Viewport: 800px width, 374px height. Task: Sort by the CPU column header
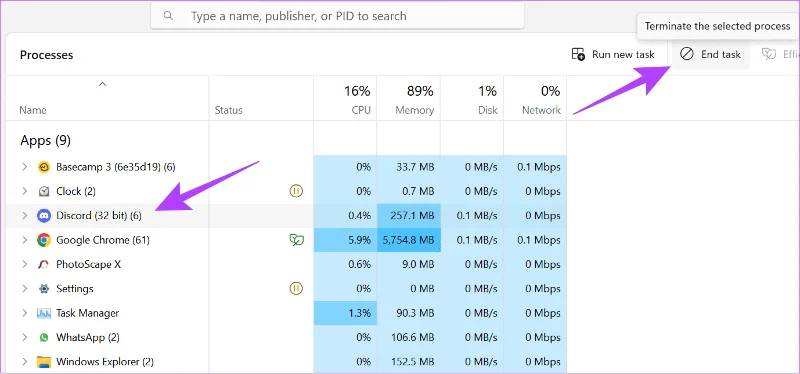coord(345,98)
